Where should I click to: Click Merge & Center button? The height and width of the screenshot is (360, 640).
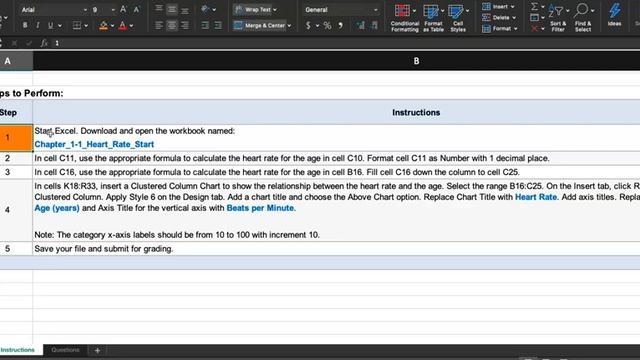pyautogui.click(x=260, y=25)
